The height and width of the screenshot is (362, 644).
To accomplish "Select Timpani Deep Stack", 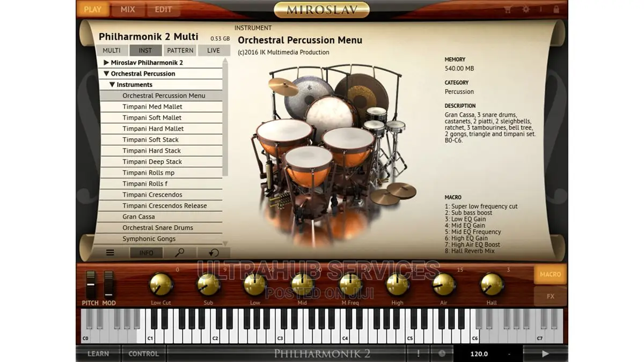I will (x=161, y=161).
